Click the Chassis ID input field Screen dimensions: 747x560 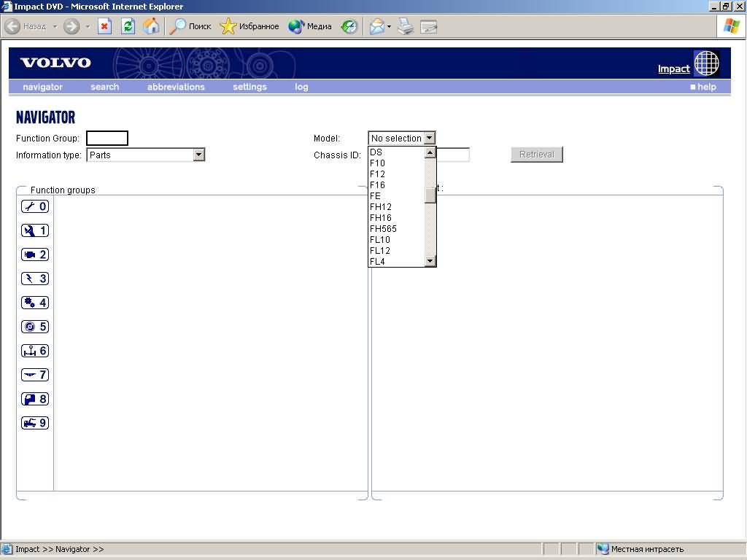[x=453, y=155]
